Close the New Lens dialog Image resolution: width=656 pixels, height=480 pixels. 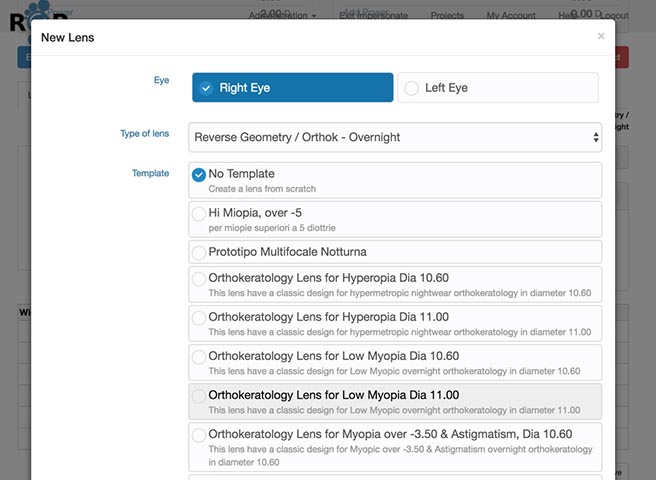(601, 36)
